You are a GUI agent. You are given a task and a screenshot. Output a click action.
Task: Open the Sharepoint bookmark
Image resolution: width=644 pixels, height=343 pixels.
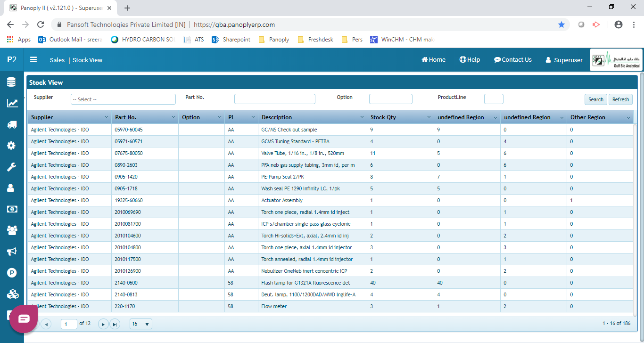point(231,40)
